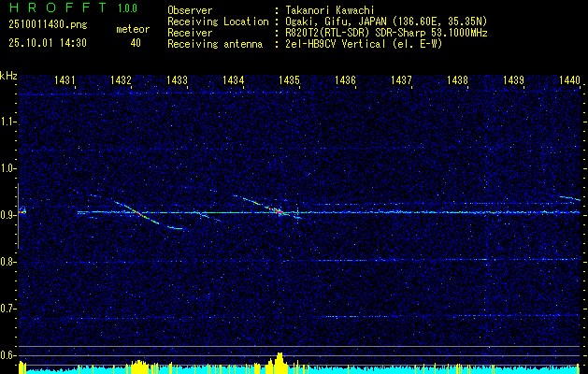
Task: Click the version number 1.0.0
Action: 127,8
